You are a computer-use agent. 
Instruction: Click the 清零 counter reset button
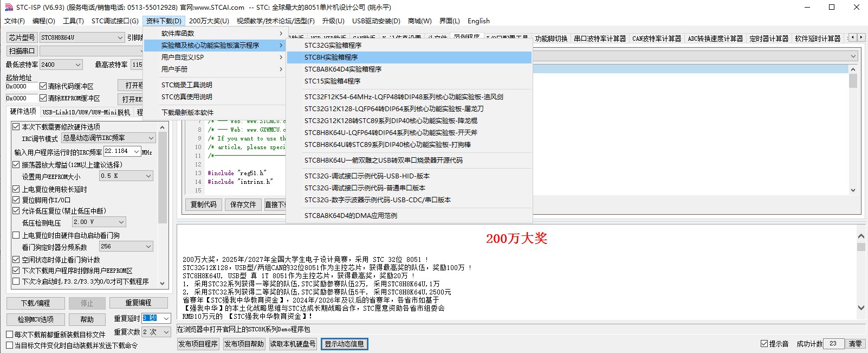pyautogui.click(x=855, y=344)
